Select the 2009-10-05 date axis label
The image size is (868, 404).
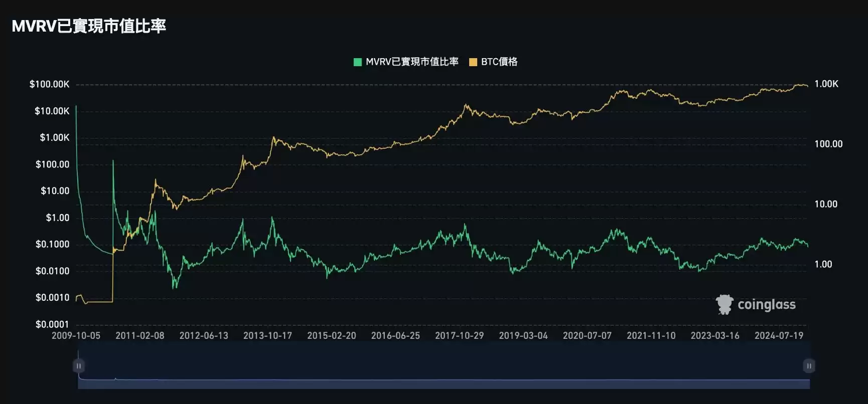(76, 335)
